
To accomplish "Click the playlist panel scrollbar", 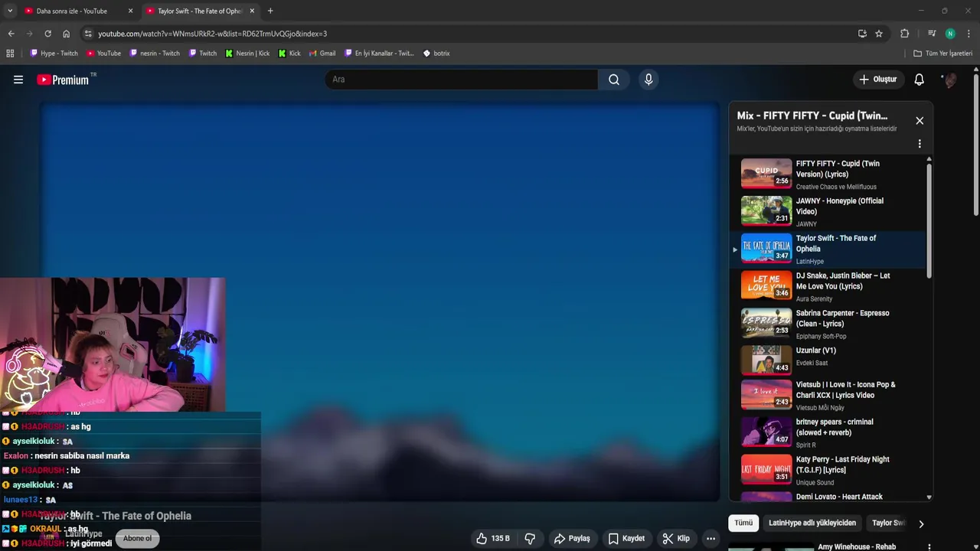I will pyautogui.click(x=929, y=222).
